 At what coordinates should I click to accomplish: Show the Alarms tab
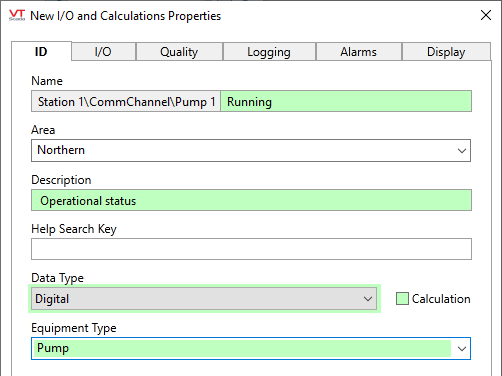[x=359, y=52]
